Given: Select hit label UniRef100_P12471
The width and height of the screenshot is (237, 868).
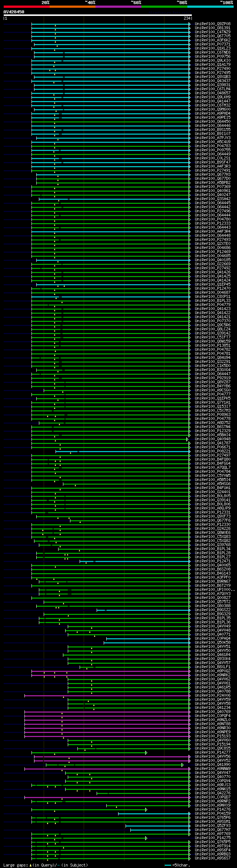Looking at the screenshot, I should click(213, 561).
